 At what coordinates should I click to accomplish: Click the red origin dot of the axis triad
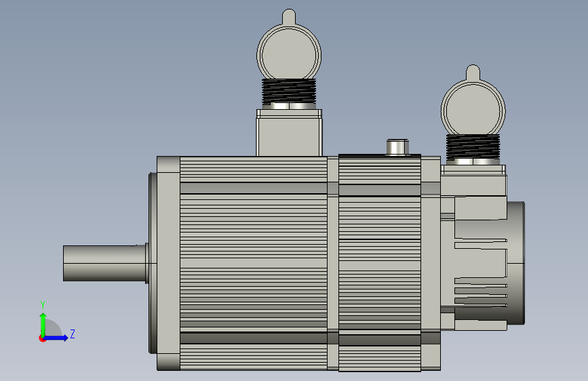tap(42, 338)
